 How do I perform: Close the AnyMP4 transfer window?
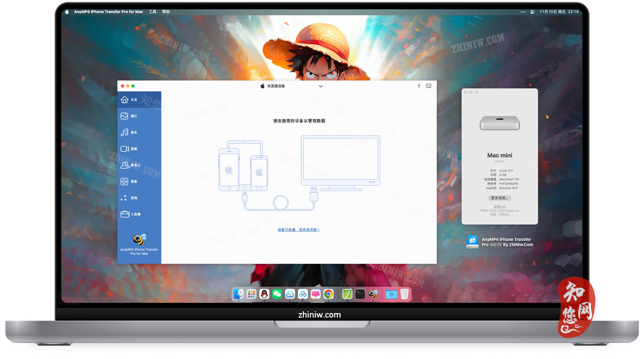pyautogui.click(x=123, y=86)
